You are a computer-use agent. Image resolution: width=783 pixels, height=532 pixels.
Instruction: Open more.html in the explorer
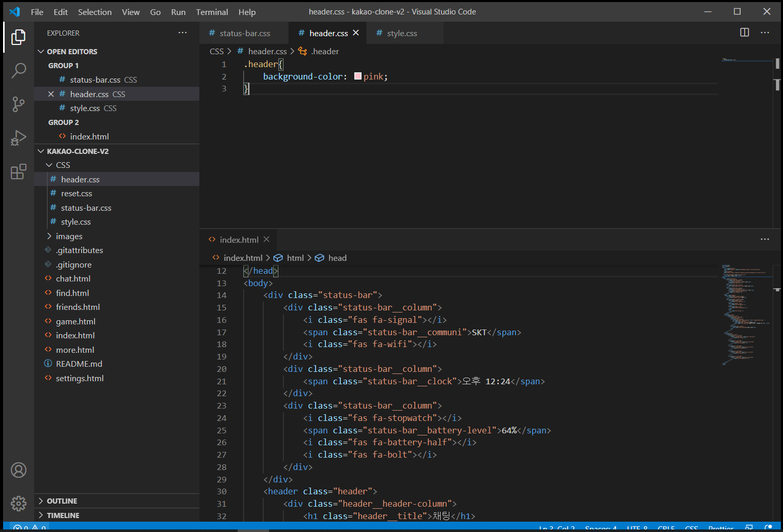coord(117,350)
